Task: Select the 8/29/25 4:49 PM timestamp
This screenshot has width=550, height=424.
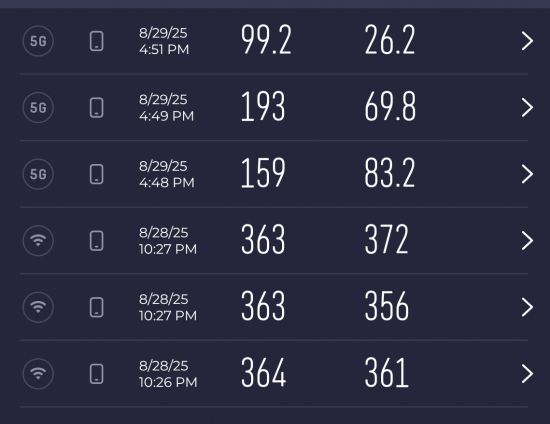Action: point(166,108)
